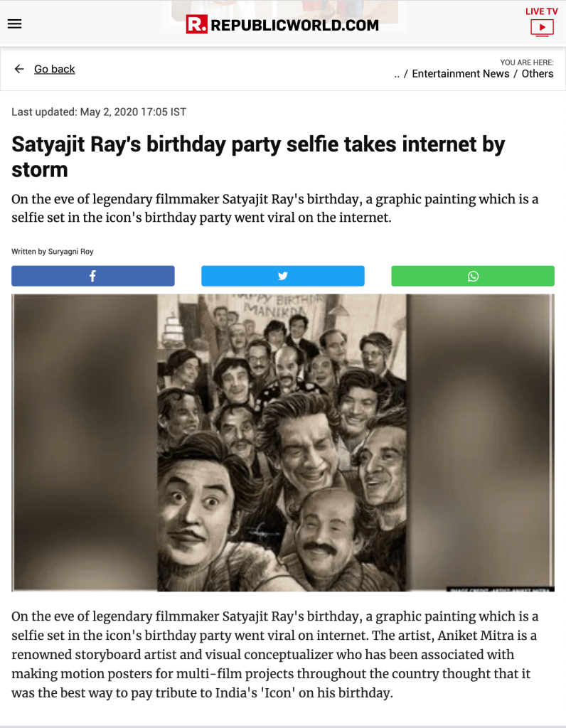
Task: Open Entertainment News breadcrumb
Action: click(461, 74)
